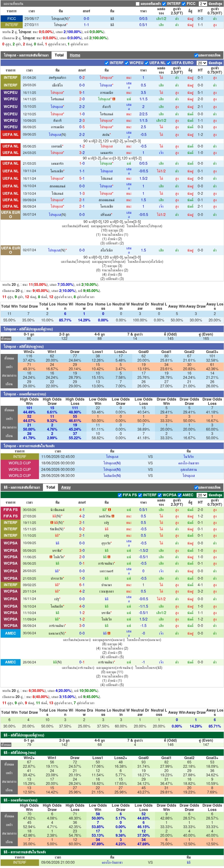Click 4-1 score on 30/03/26 New Zealand match
The image size is (224, 868).
pyautogui.click(x=82, y=509)
